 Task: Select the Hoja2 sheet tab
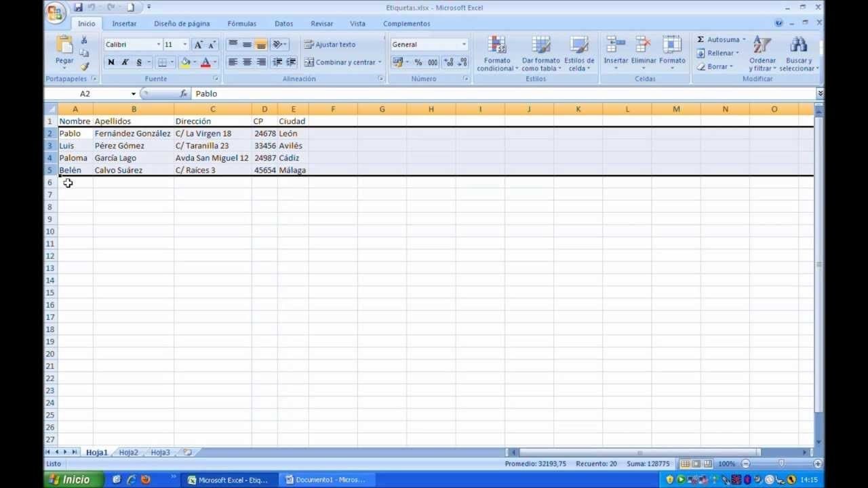tap(128, 453)
